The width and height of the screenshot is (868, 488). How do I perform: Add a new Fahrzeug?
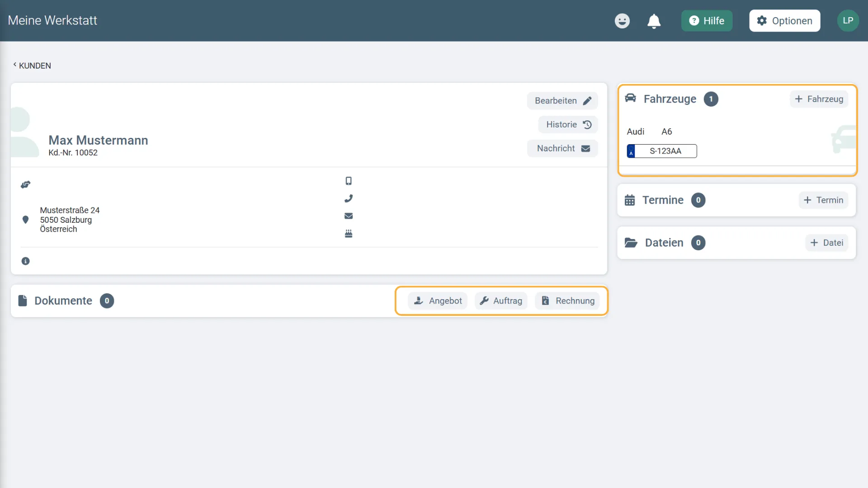819,99
